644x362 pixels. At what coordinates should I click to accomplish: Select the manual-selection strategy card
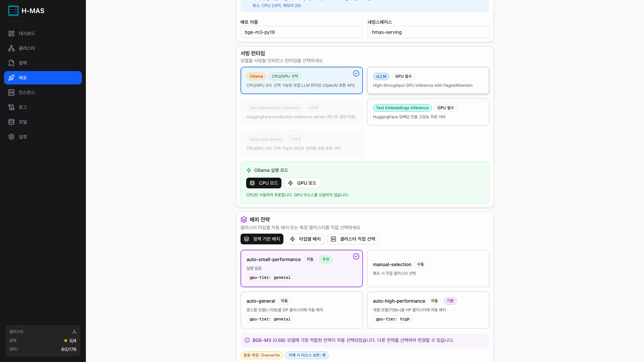[x=428, y=268]
